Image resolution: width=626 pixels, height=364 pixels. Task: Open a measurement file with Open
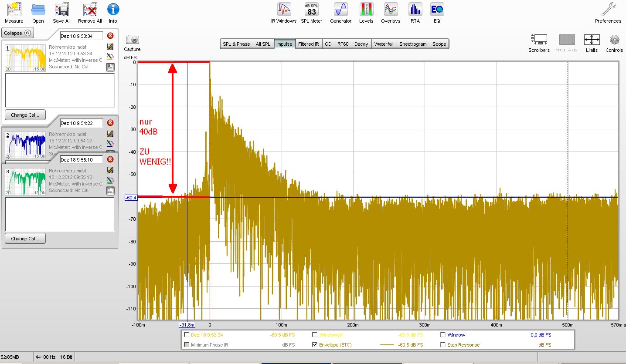coord(38,12)
